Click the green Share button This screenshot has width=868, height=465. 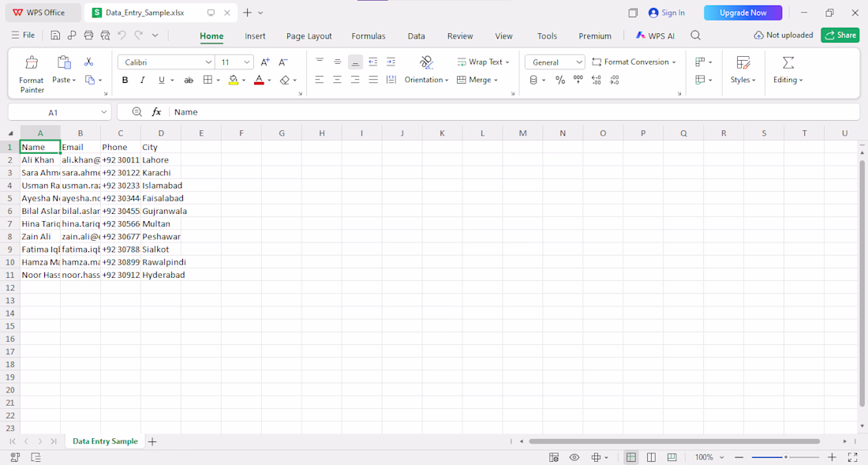point(840,35)
